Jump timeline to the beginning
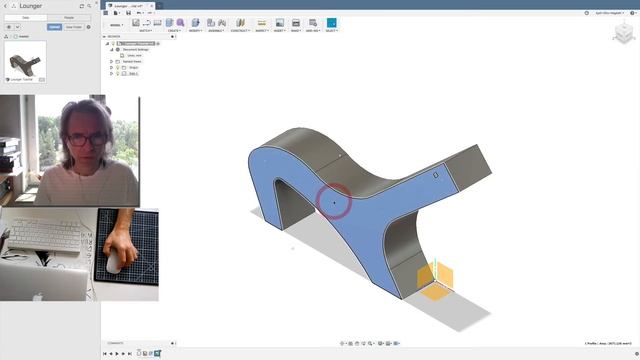The height and width of the screenshot is (360, 640). coord(104,353)
